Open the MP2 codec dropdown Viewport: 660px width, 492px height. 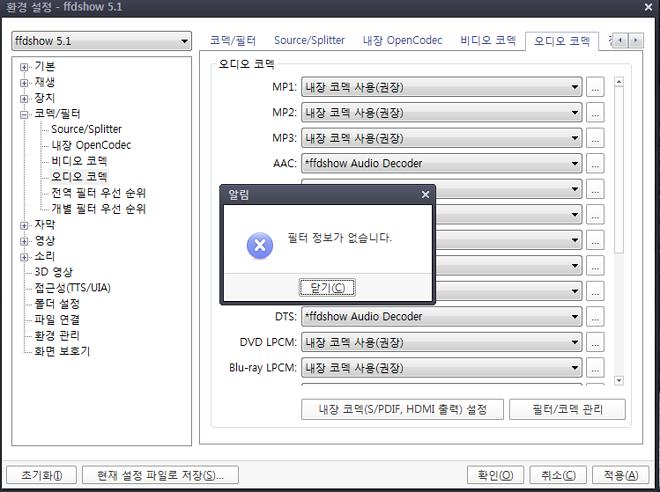click(x=441, y=113)
